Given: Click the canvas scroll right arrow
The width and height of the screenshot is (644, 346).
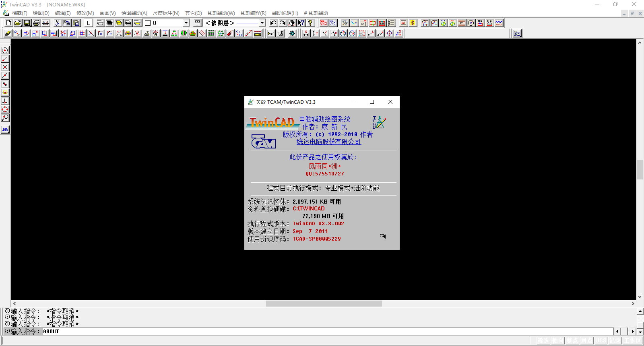Looking at the screenshot, I should pos(633,304).
